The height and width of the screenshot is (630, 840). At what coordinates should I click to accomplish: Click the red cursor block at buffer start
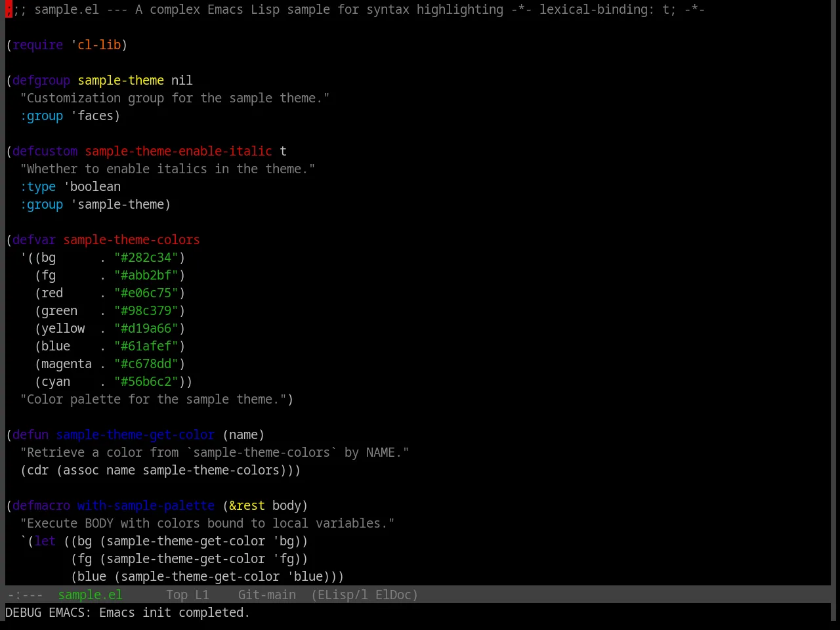point(9,9)
